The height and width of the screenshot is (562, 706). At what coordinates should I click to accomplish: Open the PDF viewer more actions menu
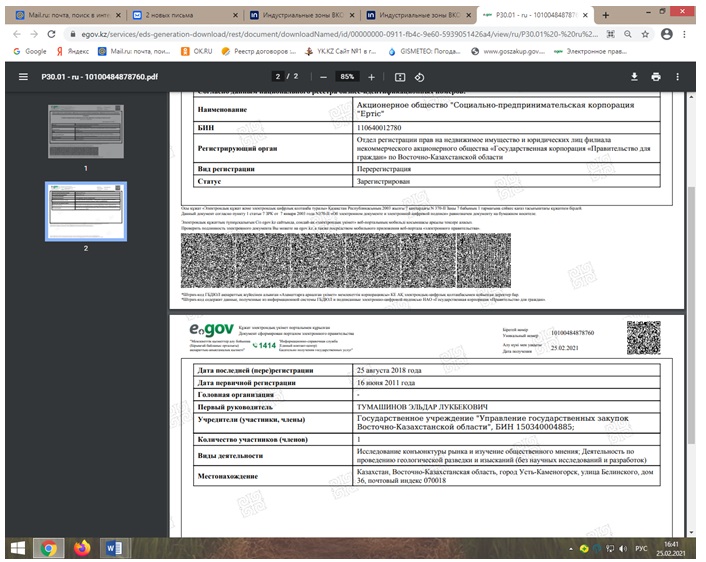pos(678,77)
